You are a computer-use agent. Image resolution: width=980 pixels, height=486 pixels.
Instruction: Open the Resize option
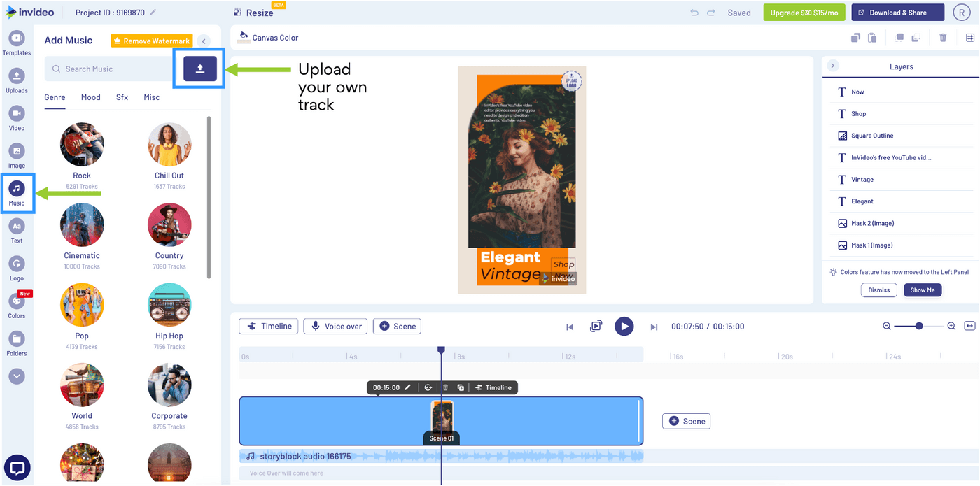pos(253,13)
